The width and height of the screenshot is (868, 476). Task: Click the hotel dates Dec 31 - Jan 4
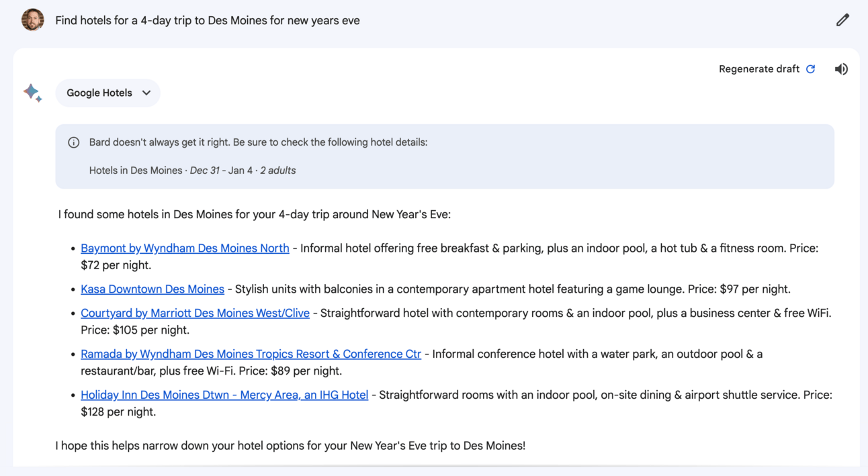pyautogui.click(x=221, y=171)
